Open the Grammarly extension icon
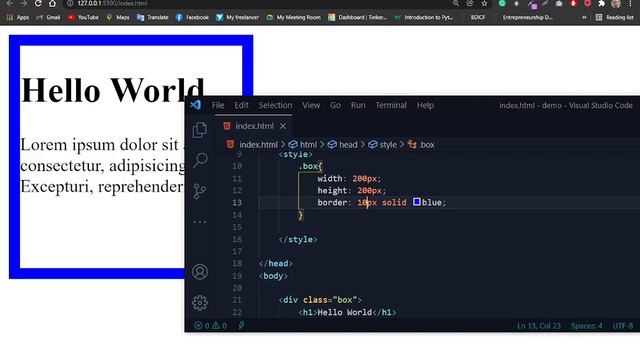Viewport: 640px width, 360px height. (502, 4)
